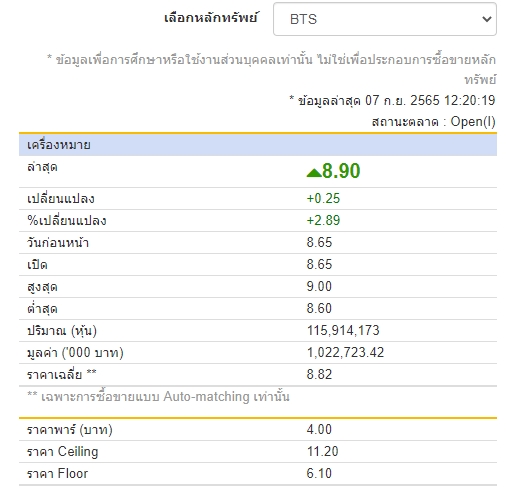Image resolution: width=506 pixels, height=490 pixels.
Task: Click the dropdown chevron arrow
Action: tap(487, 19)
